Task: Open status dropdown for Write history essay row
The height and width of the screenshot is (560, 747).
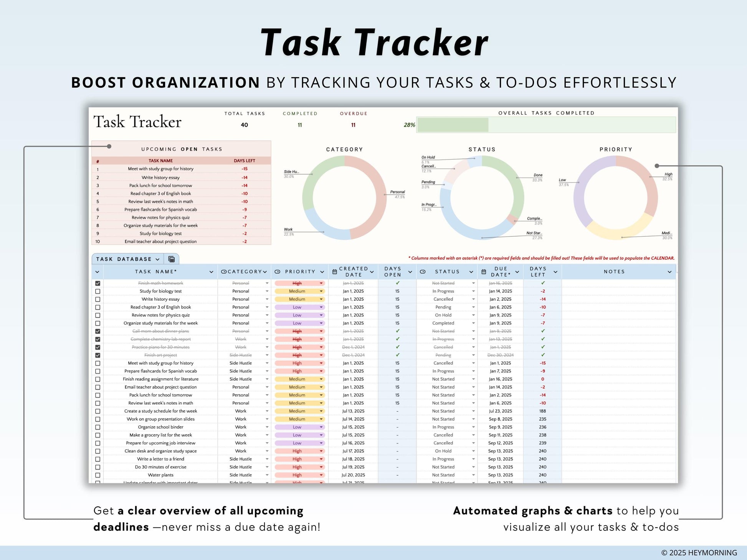Action: (x=473, y=300)
